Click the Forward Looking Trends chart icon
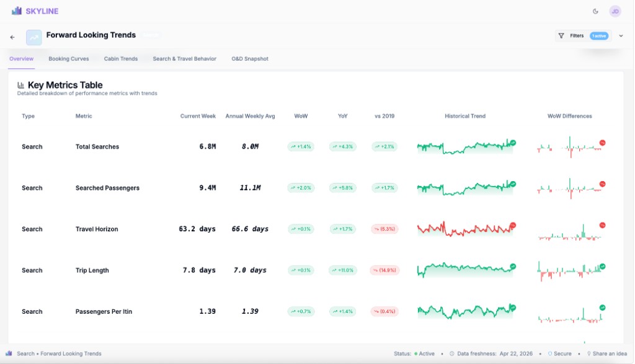Viewport: 635px width, 364px height. [34, 37]
